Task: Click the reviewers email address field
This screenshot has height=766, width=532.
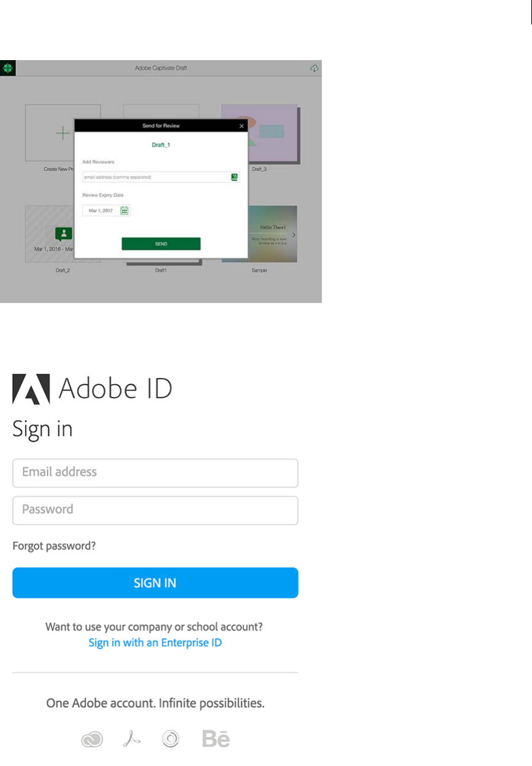Action: [156, 177]
